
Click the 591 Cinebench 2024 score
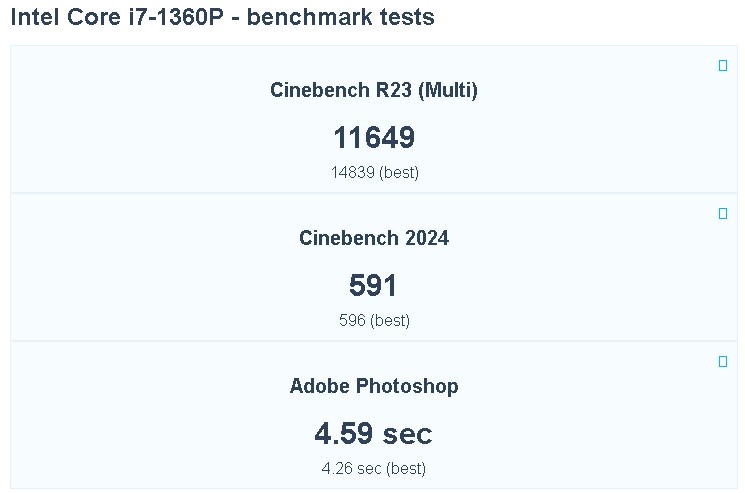(374, 286)
